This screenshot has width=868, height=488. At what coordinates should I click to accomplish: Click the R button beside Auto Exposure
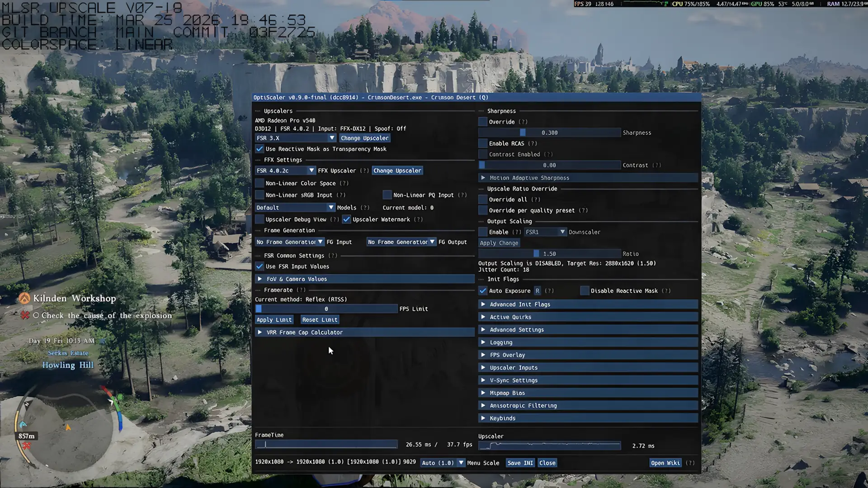537,291
